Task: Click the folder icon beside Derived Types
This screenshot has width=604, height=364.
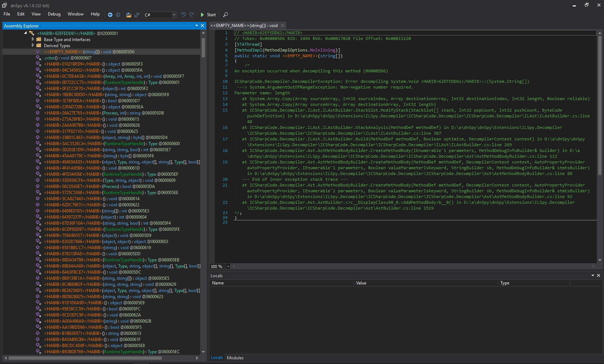Action: pyautogui.click(x=39, y=46)
